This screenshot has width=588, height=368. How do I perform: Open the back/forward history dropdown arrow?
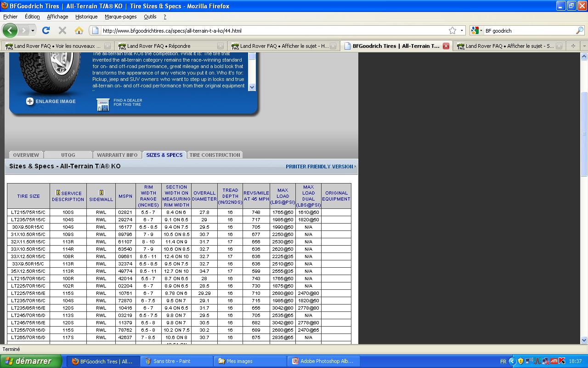(33, 30)
